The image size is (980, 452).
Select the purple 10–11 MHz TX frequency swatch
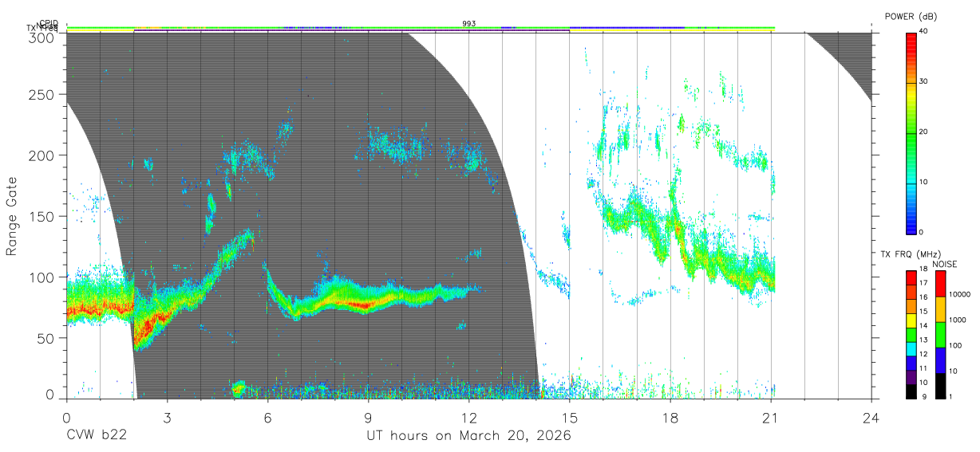coord(911,377)
